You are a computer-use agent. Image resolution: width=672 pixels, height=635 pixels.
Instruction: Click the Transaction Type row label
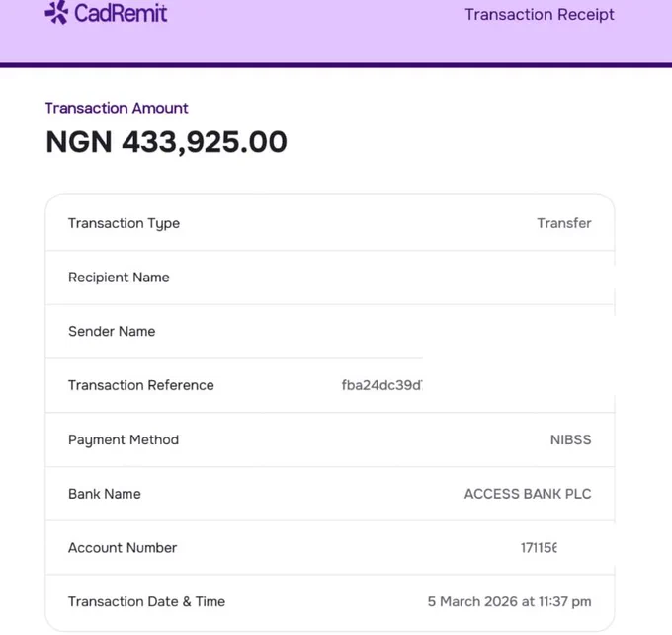(124, 223)
